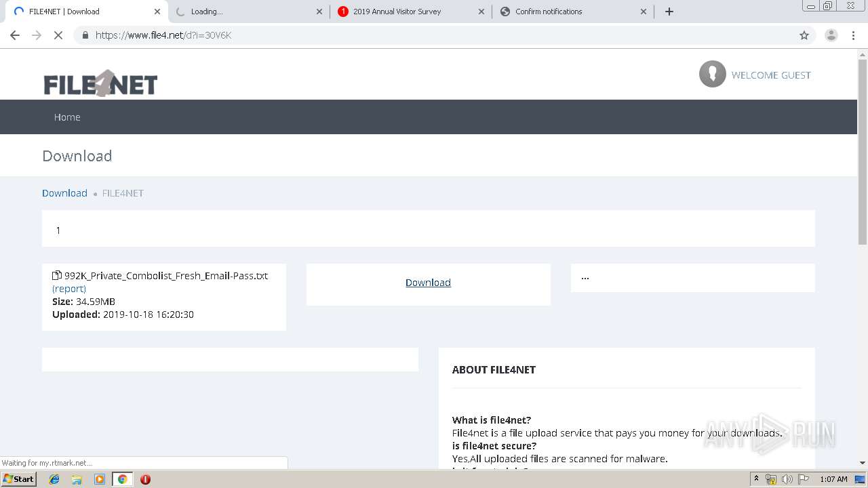
Task: Click the Chrome taskbar icon
Action: pyautogui.click(x=122, y=479)
